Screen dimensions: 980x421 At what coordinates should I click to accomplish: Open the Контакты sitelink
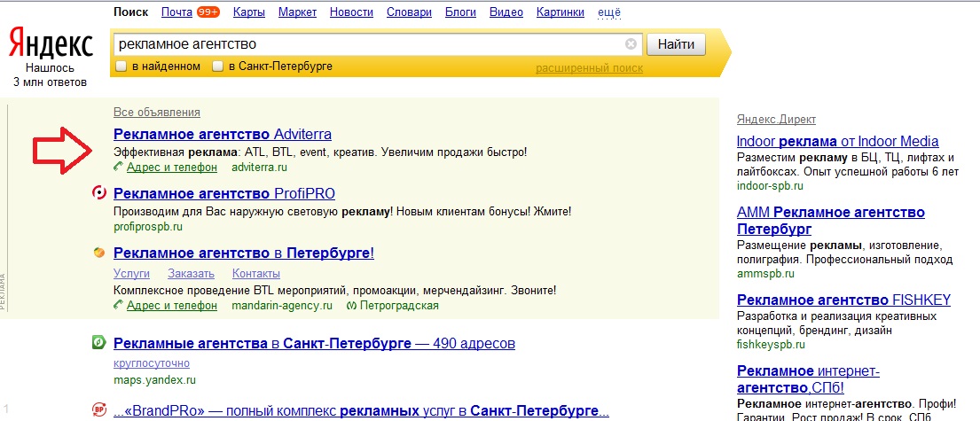coord(256,274)
